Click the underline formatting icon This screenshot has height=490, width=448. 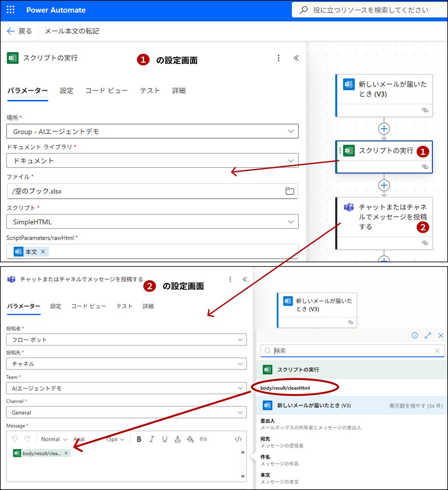[165, 439]
